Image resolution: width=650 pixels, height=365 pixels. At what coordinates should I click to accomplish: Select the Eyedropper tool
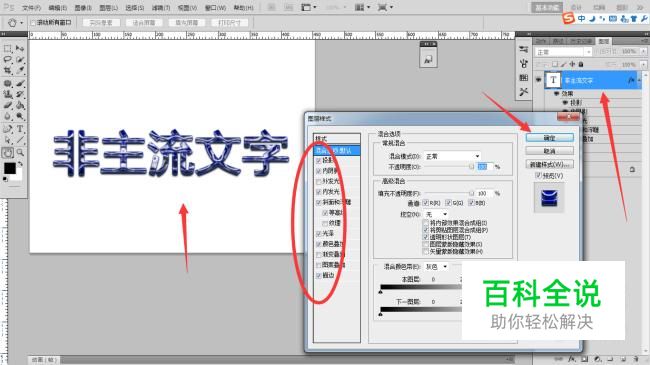coord(20,71)
